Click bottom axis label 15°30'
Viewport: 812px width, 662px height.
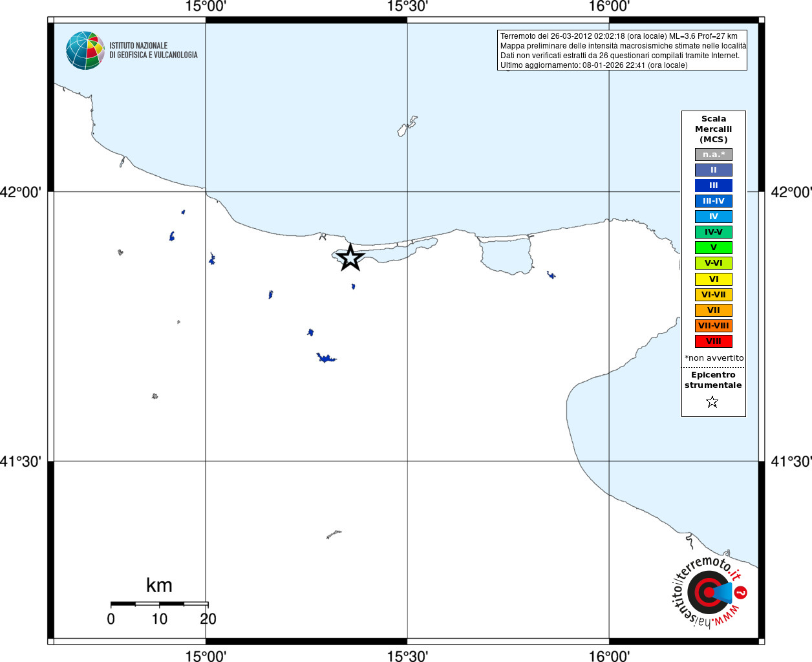[x=407, y=656]
